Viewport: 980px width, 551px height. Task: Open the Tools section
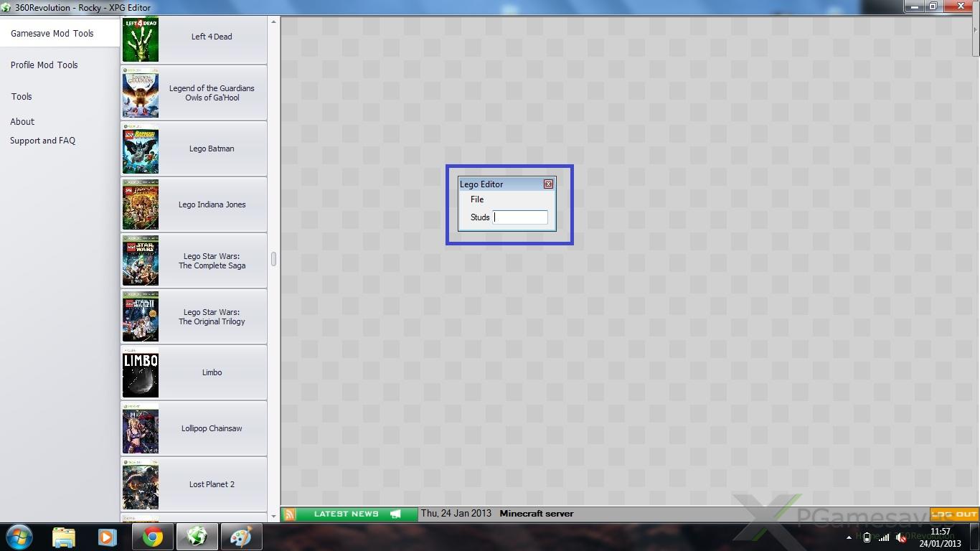point(22,97)
